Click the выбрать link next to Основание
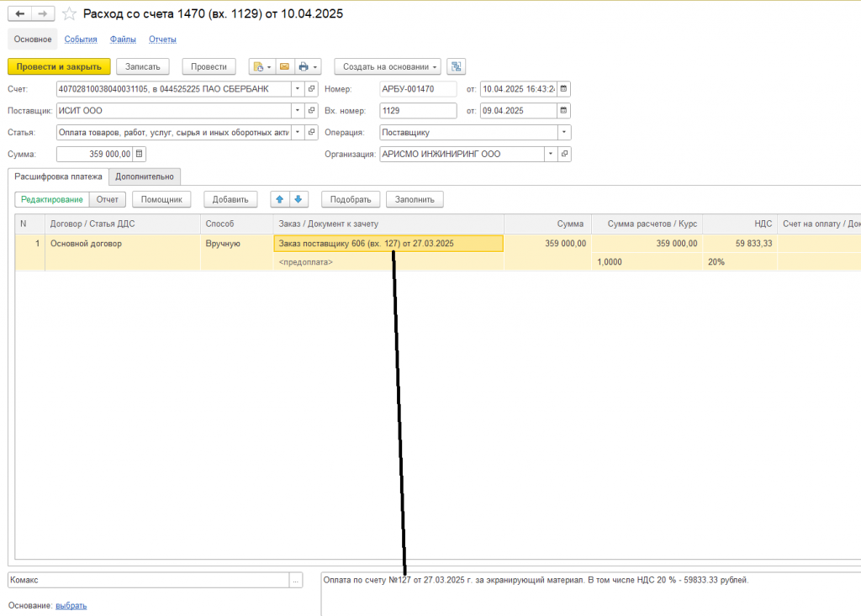The image size is (861, 616). click(71, 606)
